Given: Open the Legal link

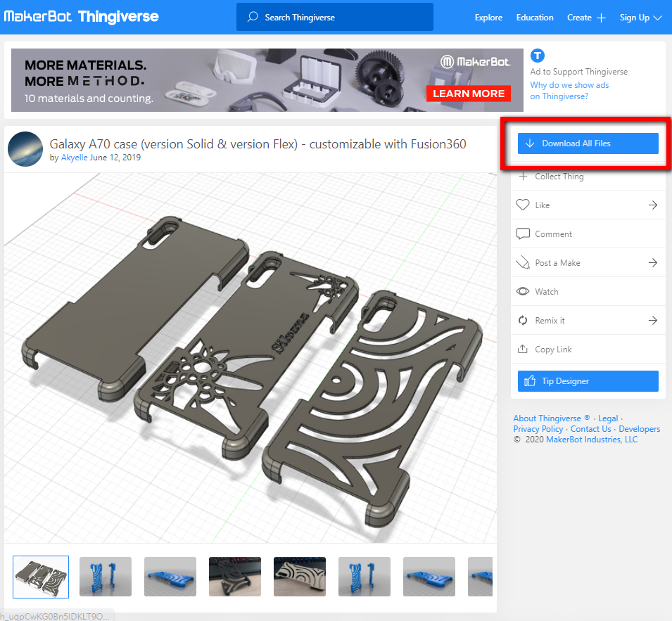Looking at the screenshot, I should point(608,418).
